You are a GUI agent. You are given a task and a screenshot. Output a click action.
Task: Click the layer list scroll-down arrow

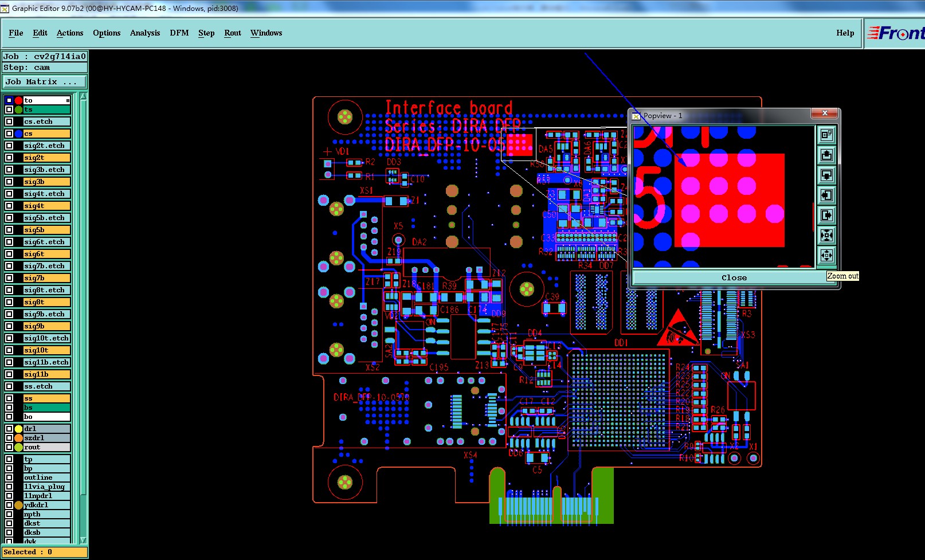tap(83, 540)
